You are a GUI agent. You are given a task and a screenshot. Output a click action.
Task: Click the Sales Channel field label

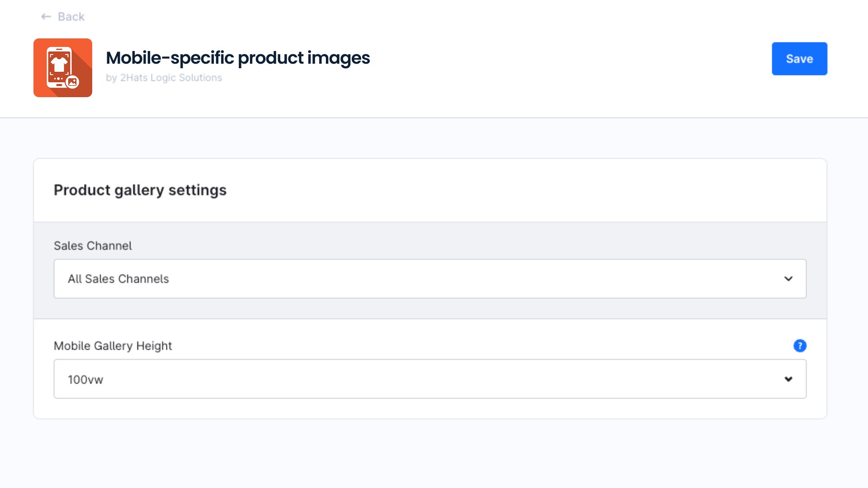93,246
